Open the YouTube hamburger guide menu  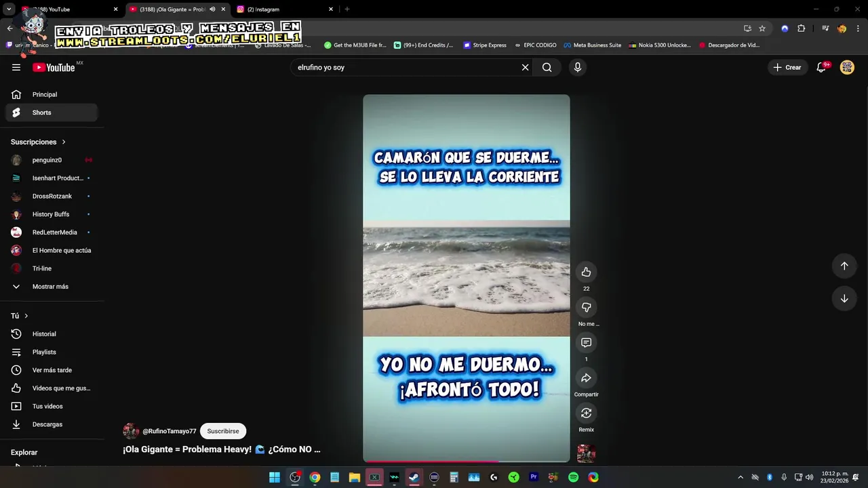click(16, 67)
